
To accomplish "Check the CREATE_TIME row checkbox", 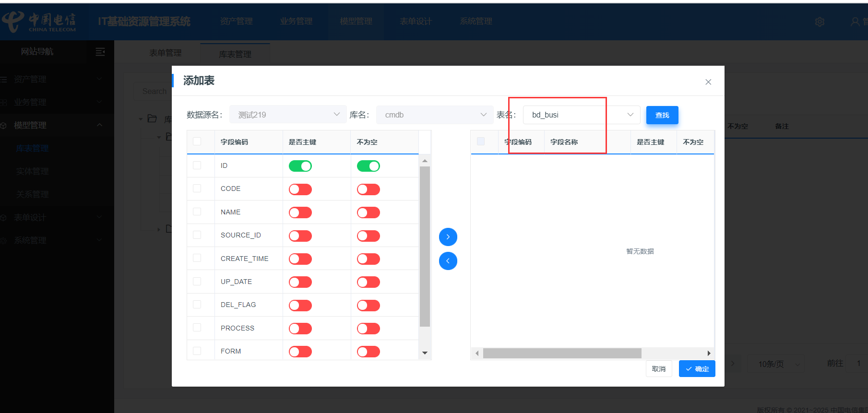I will tap(197, 258).
